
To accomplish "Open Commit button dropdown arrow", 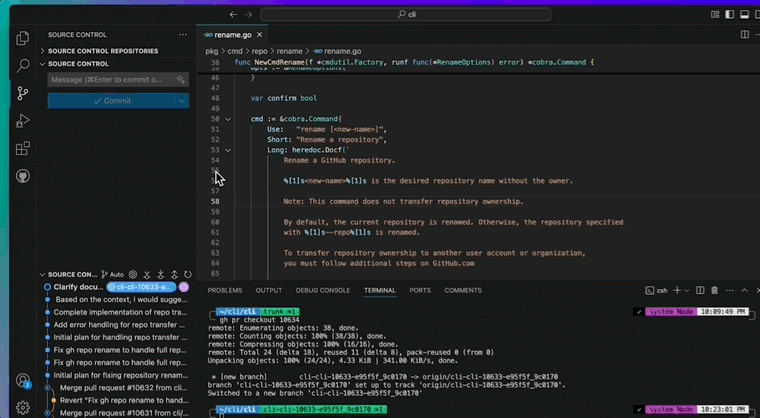I will (182, 101).
